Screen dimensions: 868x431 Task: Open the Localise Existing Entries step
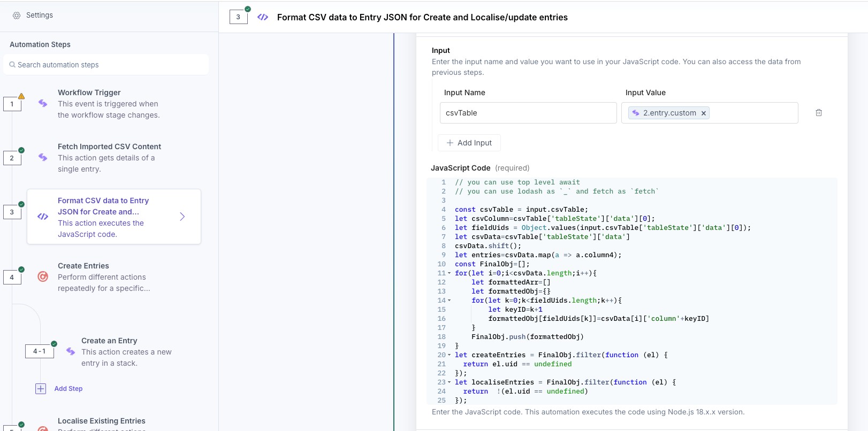[102, 421]
